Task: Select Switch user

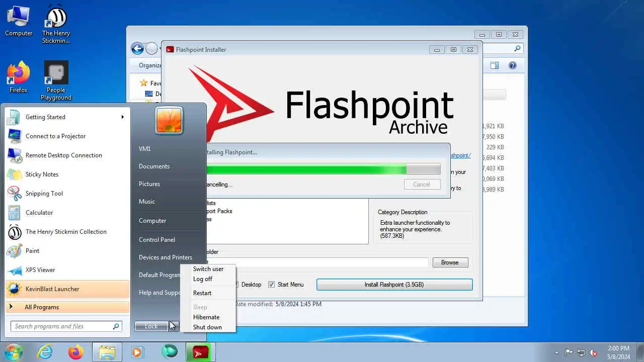Action: click(x=208, y=269)
